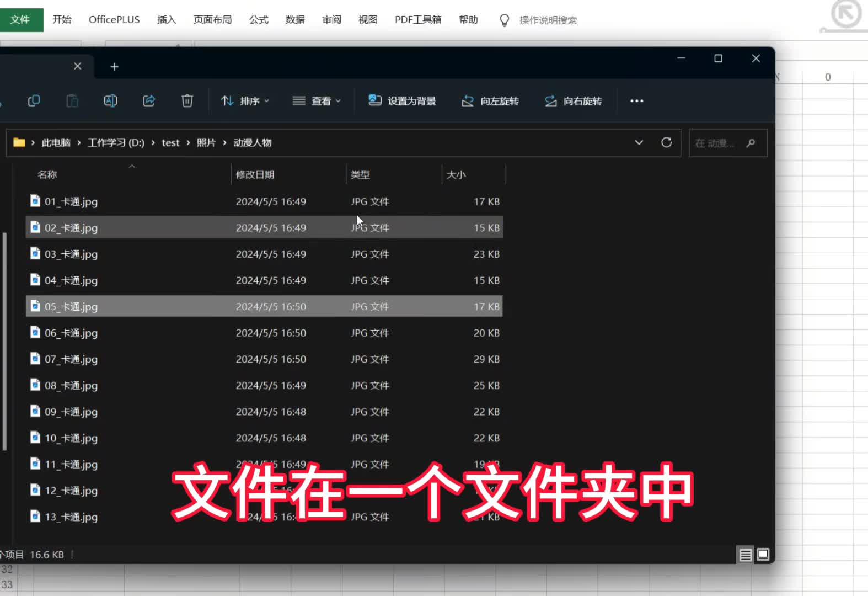Image resolution: width=868 pixels, height=596 pixels.
Task: Open the 排序 sort dropdown
Action: point(245,101)
